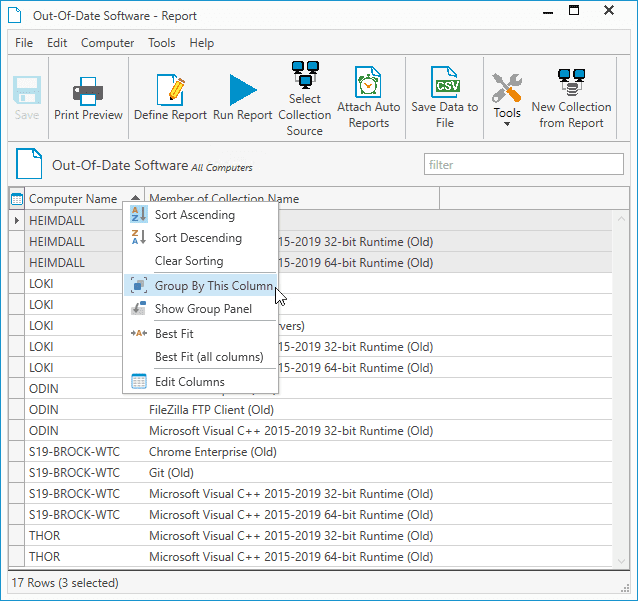Click the Attach Auto Reports icon

[368, 82]
